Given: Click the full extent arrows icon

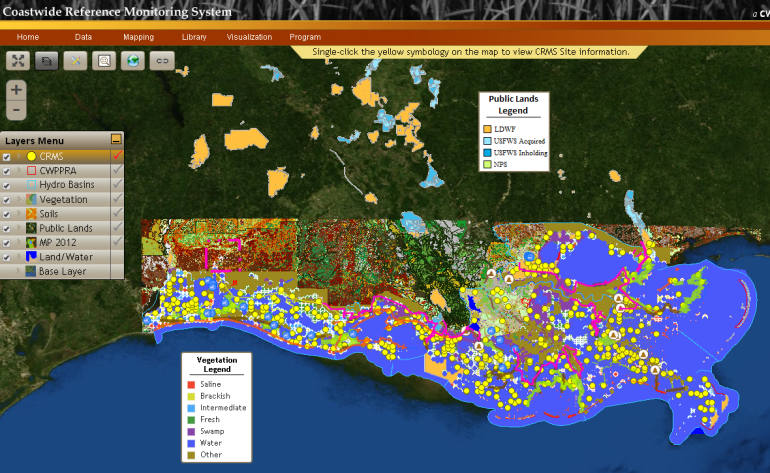Looking at the screenshot, I should pyautogui.click(x=19, y=61).
